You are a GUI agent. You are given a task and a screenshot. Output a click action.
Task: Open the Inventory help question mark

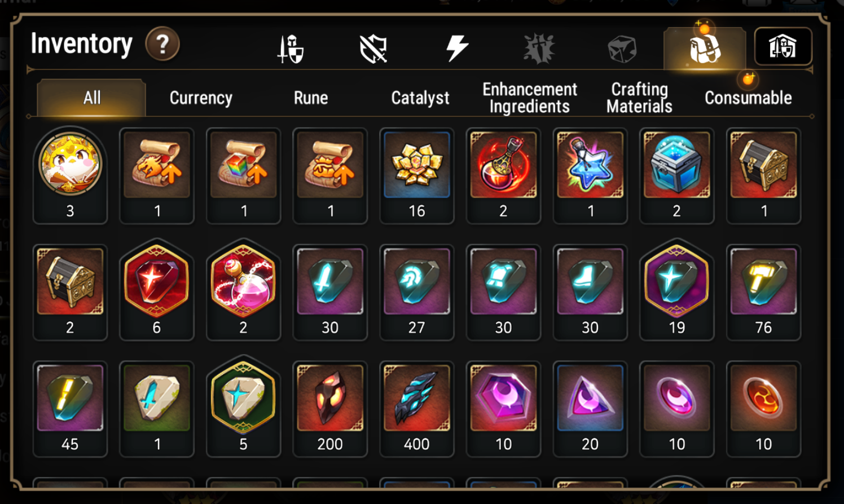pos(162,44)
